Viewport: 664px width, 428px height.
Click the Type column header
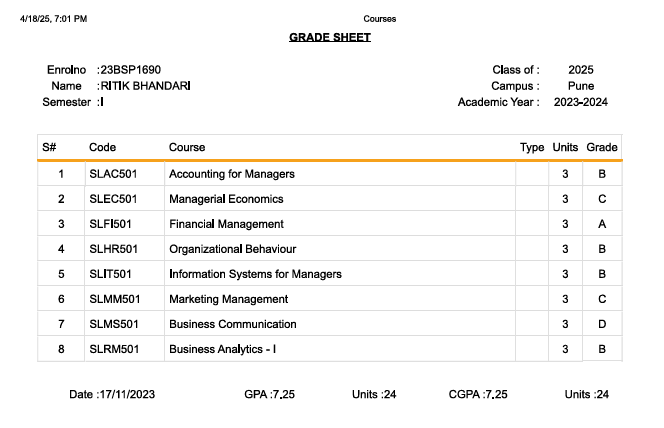[532, 148]
